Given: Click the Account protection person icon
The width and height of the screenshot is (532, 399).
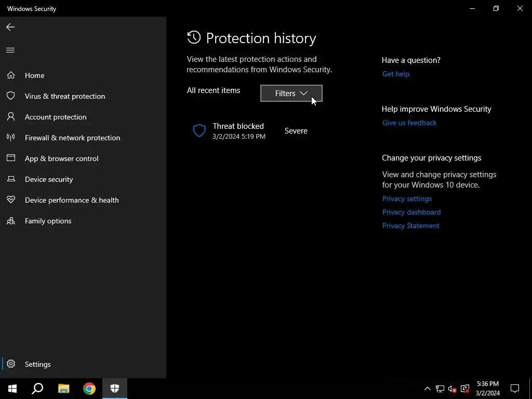Looking at the screenshot, I should pos(11,116).
